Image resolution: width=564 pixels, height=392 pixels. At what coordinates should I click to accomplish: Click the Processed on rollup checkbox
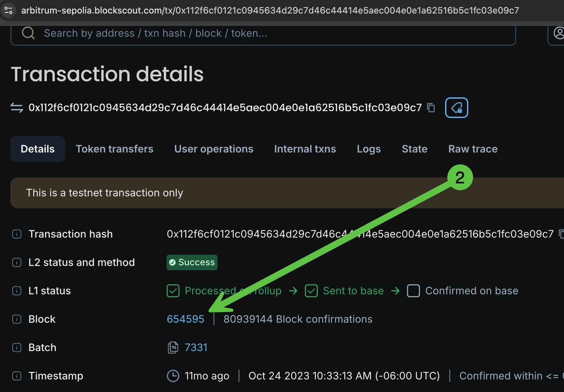[x=173, y=290]
